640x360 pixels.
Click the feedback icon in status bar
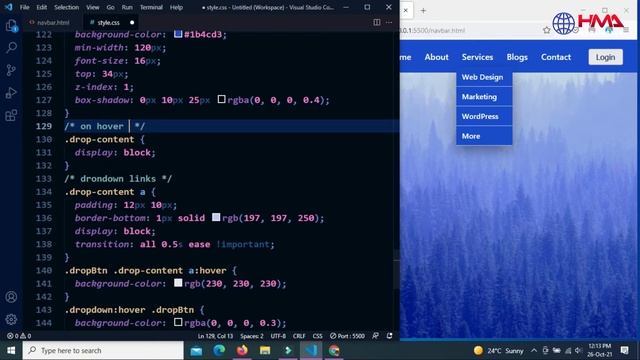376,336
